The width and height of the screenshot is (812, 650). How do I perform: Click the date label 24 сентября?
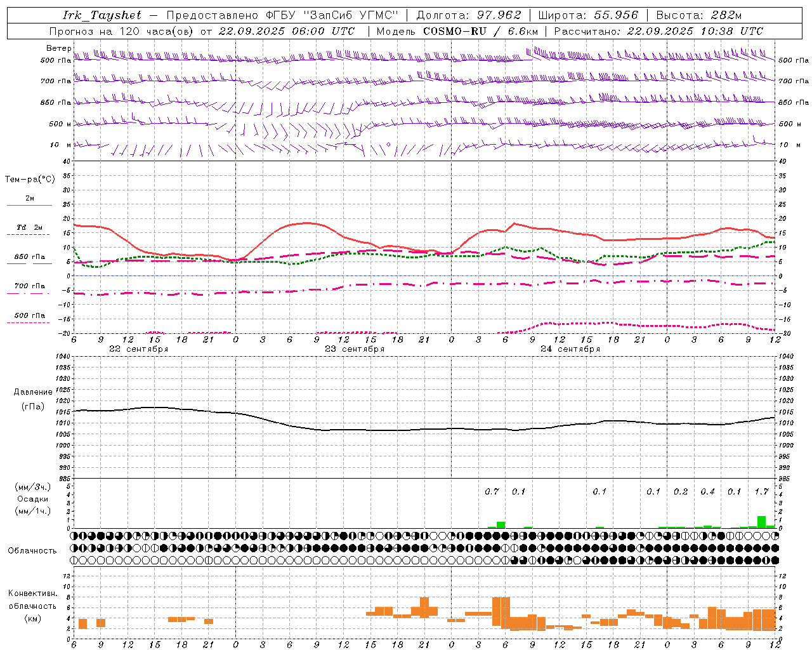click(570, 349)
